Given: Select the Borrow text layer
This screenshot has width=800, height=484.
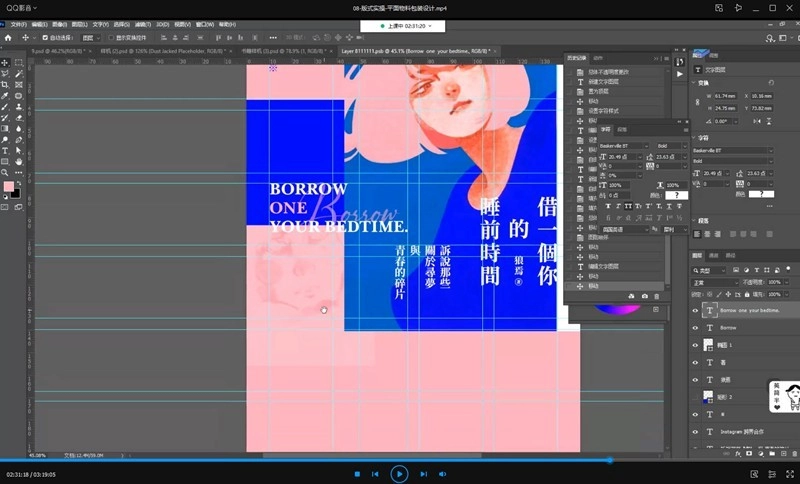Looking at the screenshot, I should pyautogui.click(x=730, y=327).
